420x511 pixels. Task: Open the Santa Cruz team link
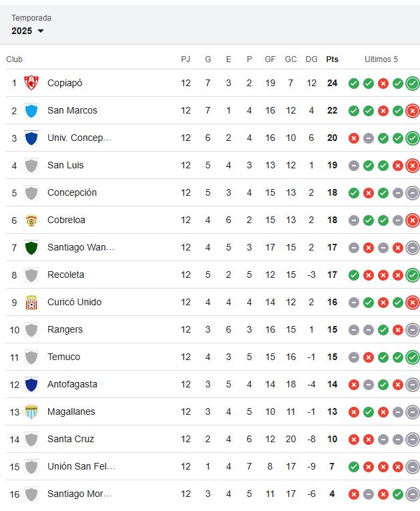pos(71,439)
